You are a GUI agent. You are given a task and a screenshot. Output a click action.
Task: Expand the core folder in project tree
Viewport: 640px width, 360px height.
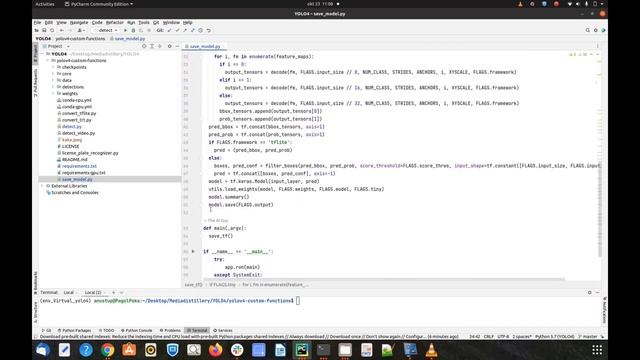point(53,73)
